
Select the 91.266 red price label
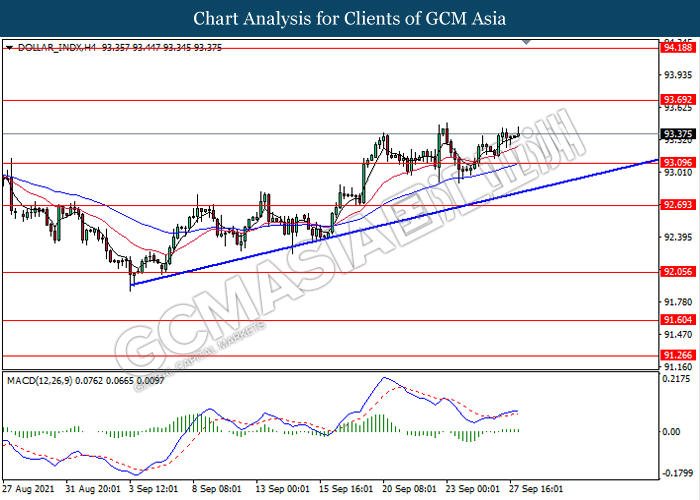(677, 355)
